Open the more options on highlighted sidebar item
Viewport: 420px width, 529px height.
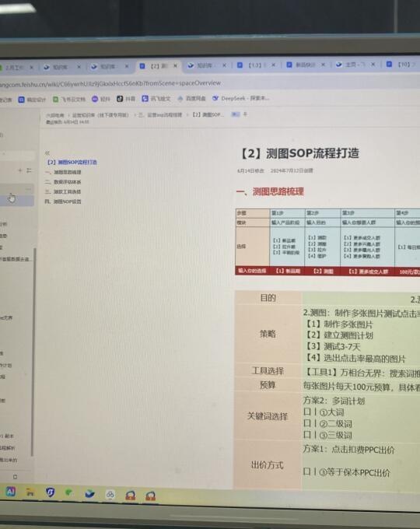click(29, 189)
